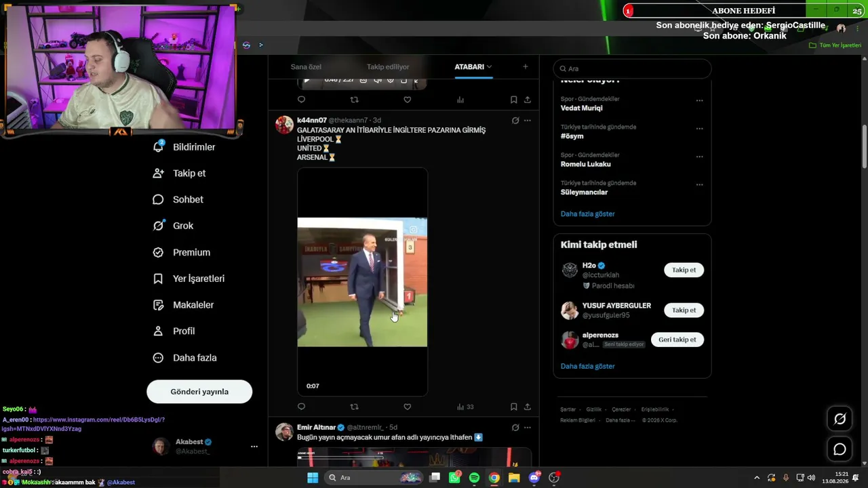Open more options for #ösym trend
The image size is (868, 488).
tap(699, 129)
